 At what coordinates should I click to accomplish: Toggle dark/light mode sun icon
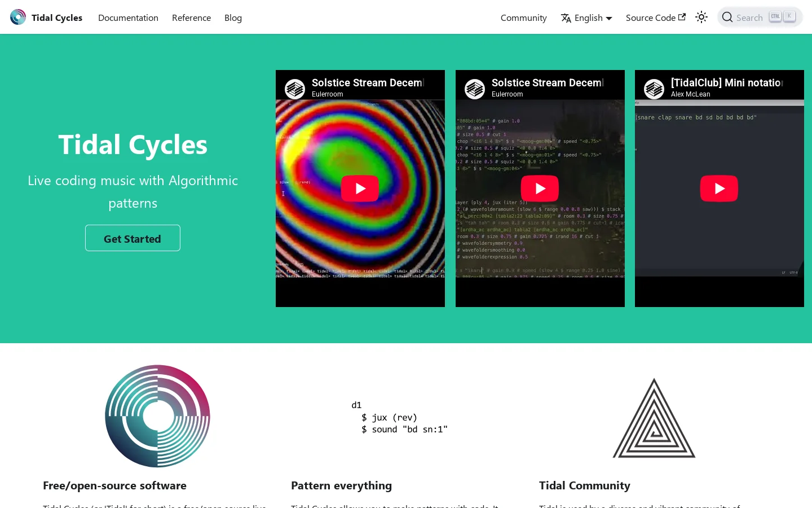[701, 17]
